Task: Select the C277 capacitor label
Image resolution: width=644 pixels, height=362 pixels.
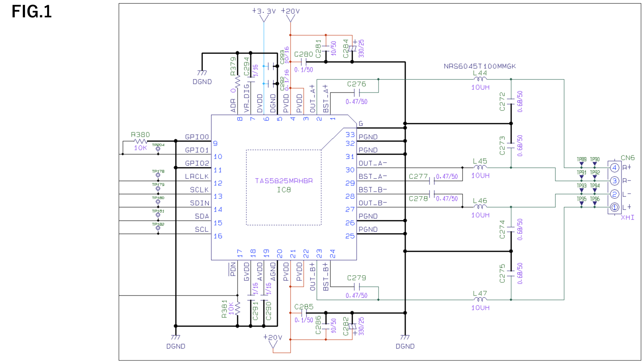Action: tap(418, 177)
